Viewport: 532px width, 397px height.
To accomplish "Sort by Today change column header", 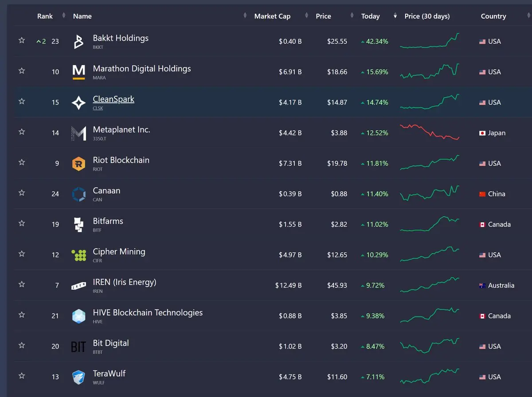I will [x=370, y=16].
